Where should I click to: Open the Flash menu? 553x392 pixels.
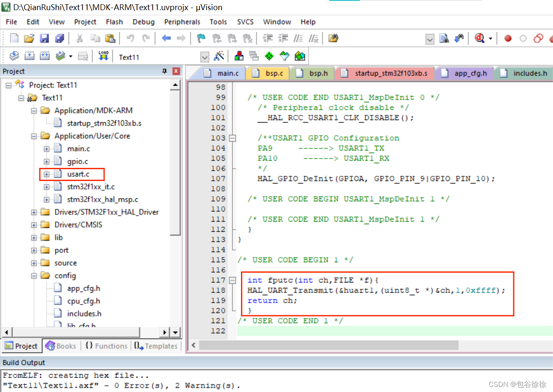click(114, 22)
